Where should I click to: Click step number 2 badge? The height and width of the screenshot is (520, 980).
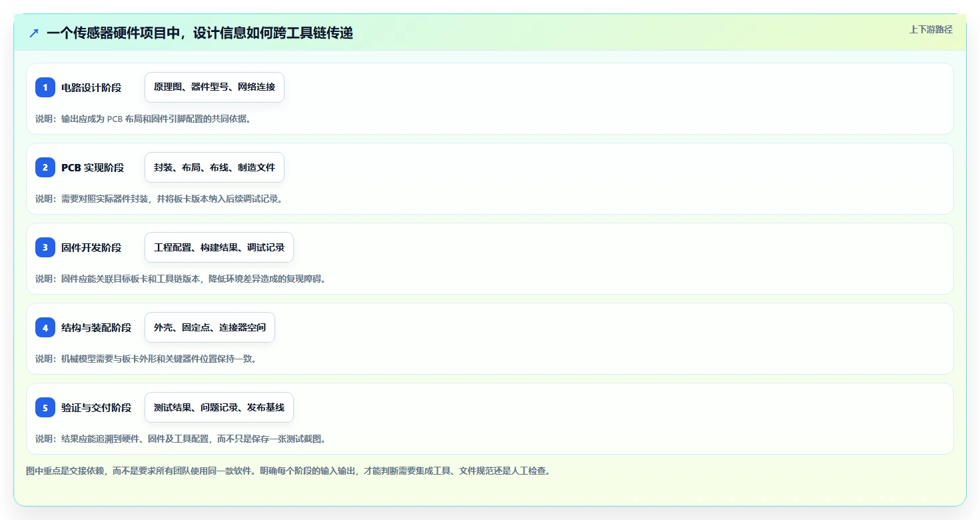point(45,167)
